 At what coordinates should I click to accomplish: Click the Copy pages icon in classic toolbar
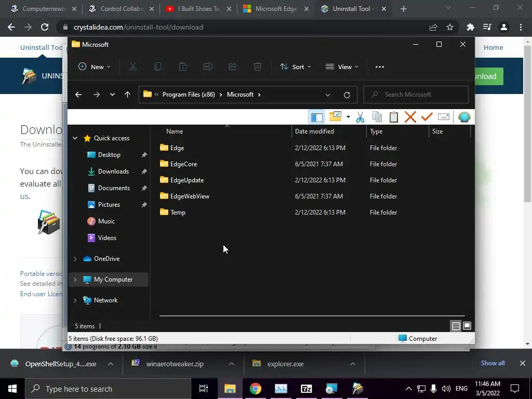[377, 117]
